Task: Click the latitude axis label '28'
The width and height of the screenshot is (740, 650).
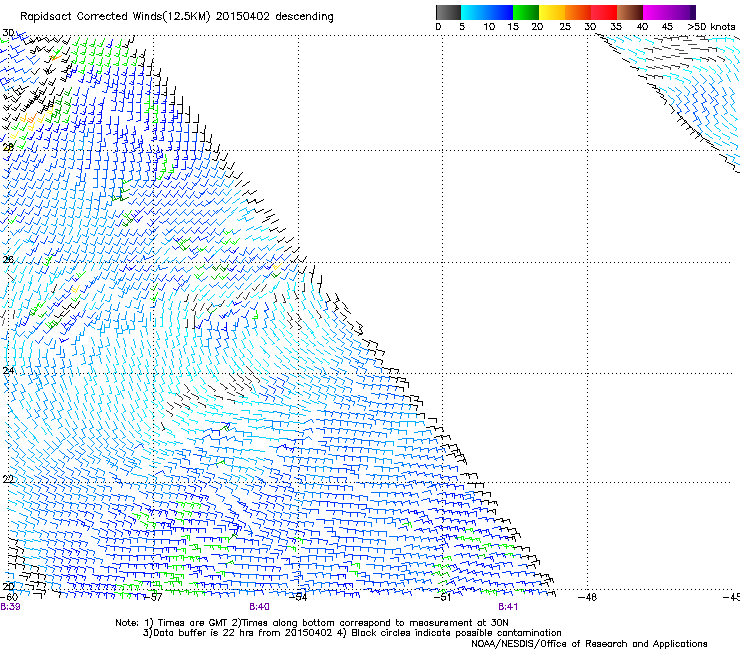Action: [x=8, y=148]
